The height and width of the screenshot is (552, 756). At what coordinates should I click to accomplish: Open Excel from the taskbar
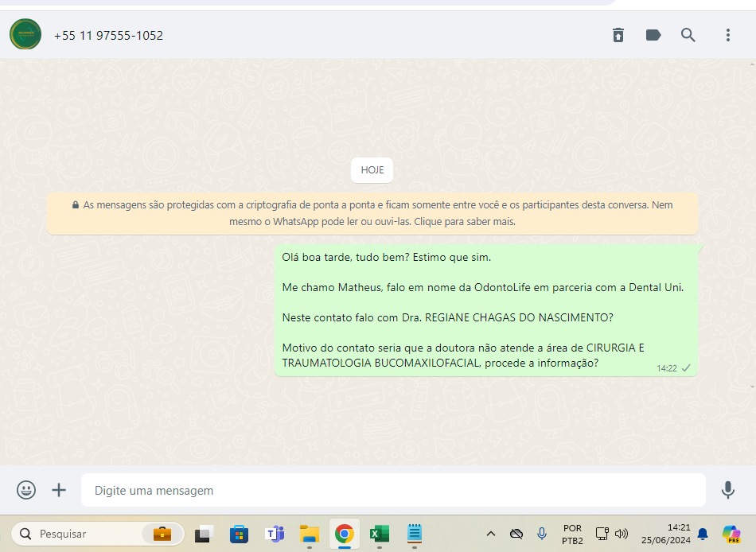pyautogui.click(x=380, y=534)
